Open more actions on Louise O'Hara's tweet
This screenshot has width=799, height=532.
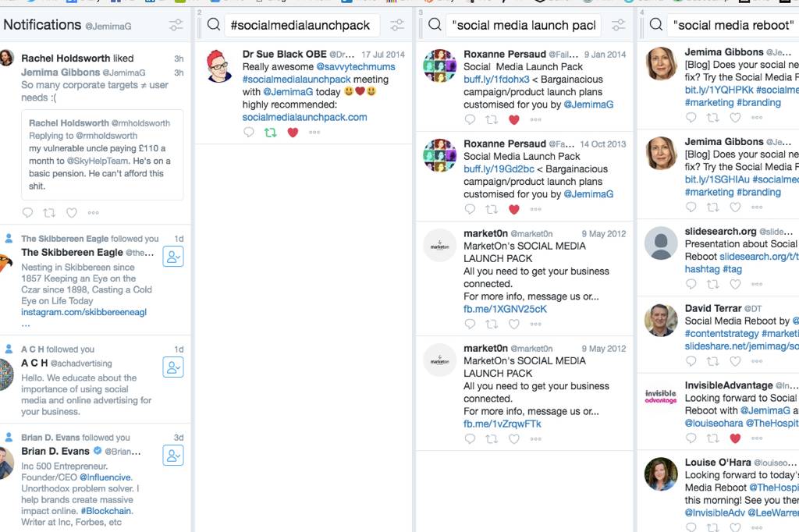coord(757,527)
